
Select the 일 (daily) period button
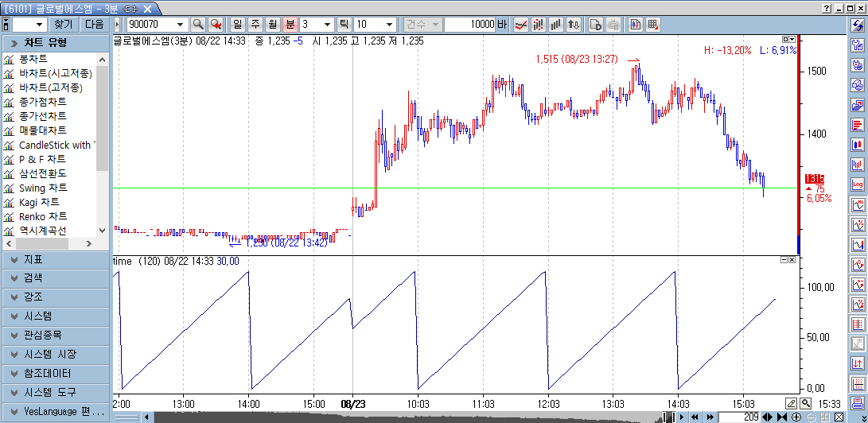pos(239,25)
